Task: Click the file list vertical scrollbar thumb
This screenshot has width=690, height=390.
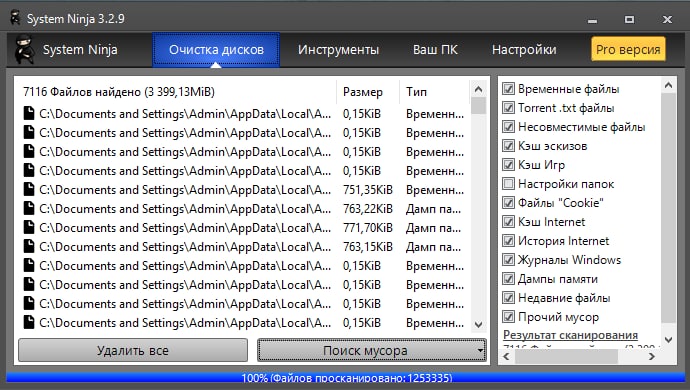Action: 478,106
